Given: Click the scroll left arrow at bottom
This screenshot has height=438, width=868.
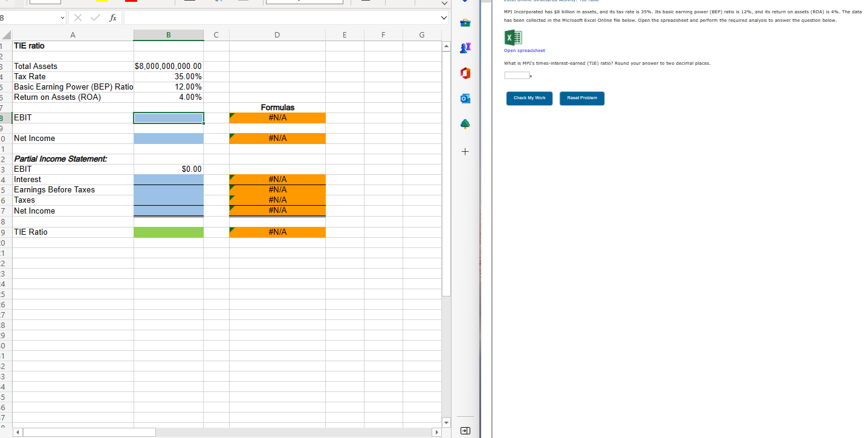Looking at the screenshot, I should 16,433.
